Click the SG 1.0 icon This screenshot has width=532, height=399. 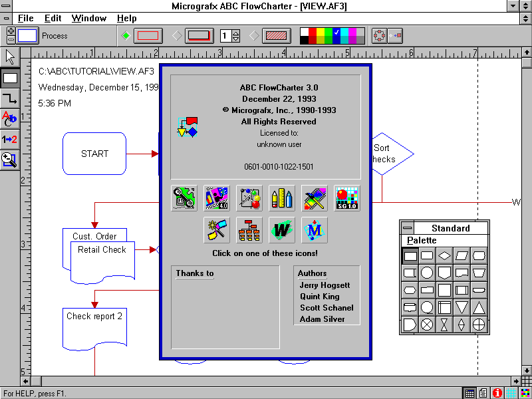pos(347,198)
